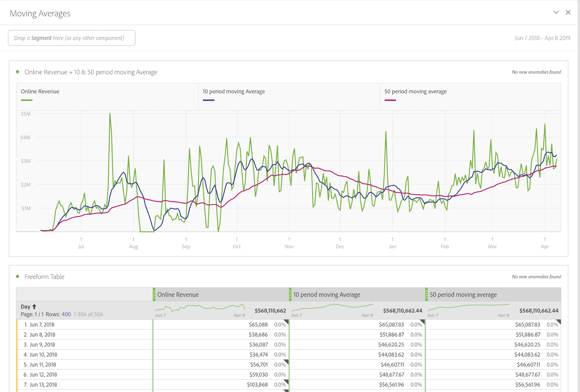Click the $103,868 Online Revenue cell

coord(221,384)
